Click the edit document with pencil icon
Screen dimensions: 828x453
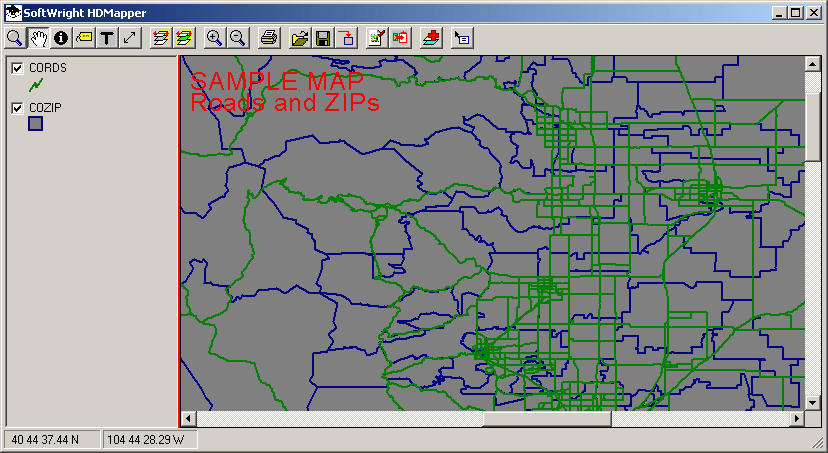(377, 38)
